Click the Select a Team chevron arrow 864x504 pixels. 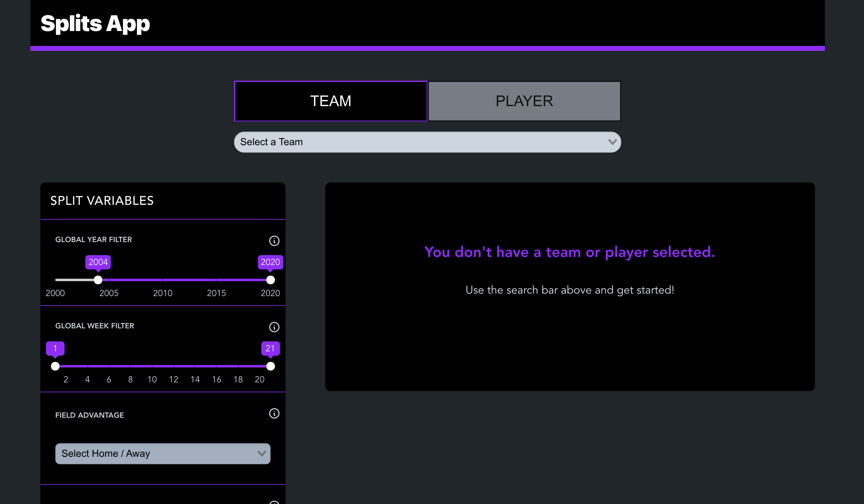(x=612, y=142)
